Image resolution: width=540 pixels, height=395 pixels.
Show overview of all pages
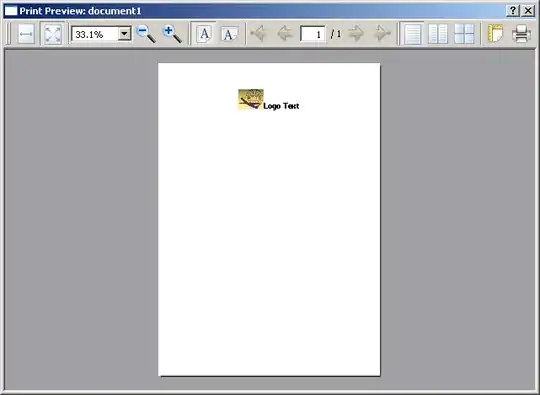464,34
